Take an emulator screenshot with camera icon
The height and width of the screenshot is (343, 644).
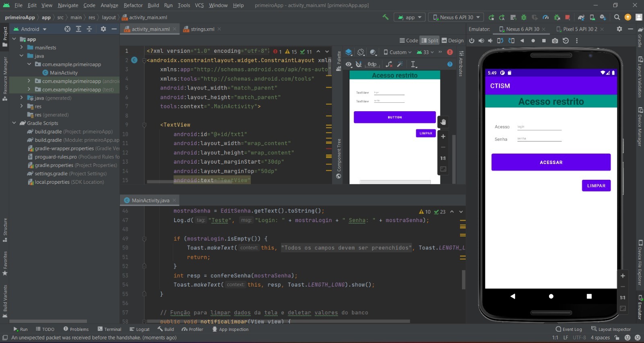pyautogui.click(x=555, y=41)
